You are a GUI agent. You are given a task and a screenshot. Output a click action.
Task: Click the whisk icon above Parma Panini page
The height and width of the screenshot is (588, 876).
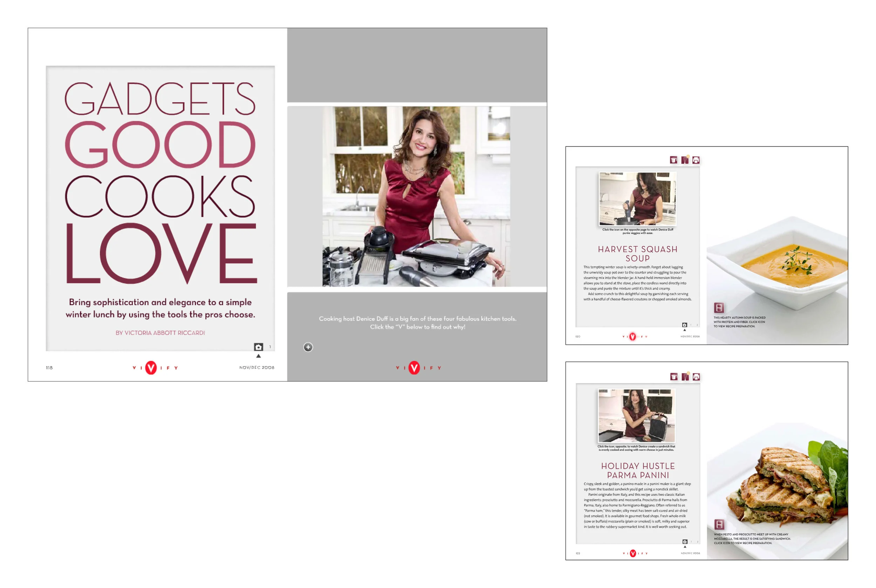point(685,376)
